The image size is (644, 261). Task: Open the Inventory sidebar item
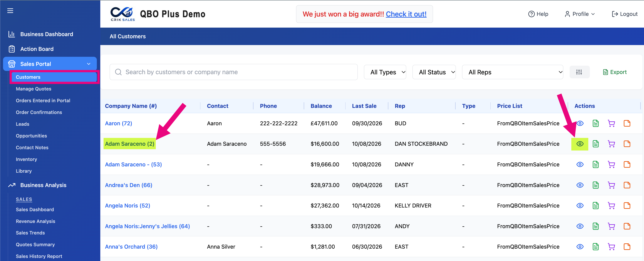(27, 159)
